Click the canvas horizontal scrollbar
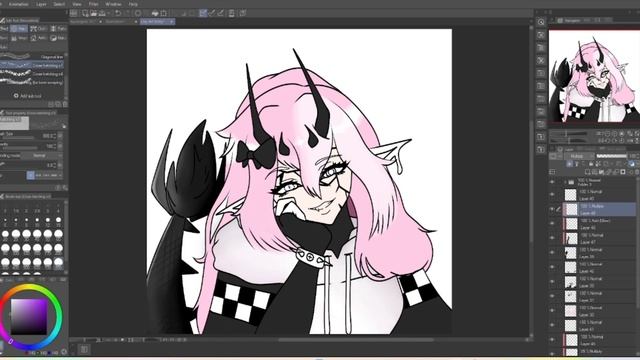This screenshot has width=640, height=360. tap(355, 340)
